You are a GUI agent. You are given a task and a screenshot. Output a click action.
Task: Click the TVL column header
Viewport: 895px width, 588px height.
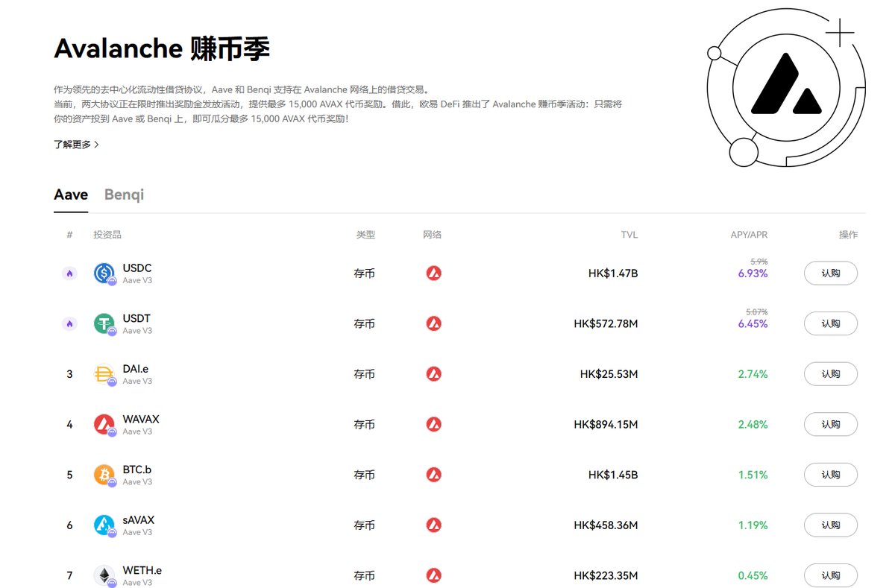click(629, 235)
